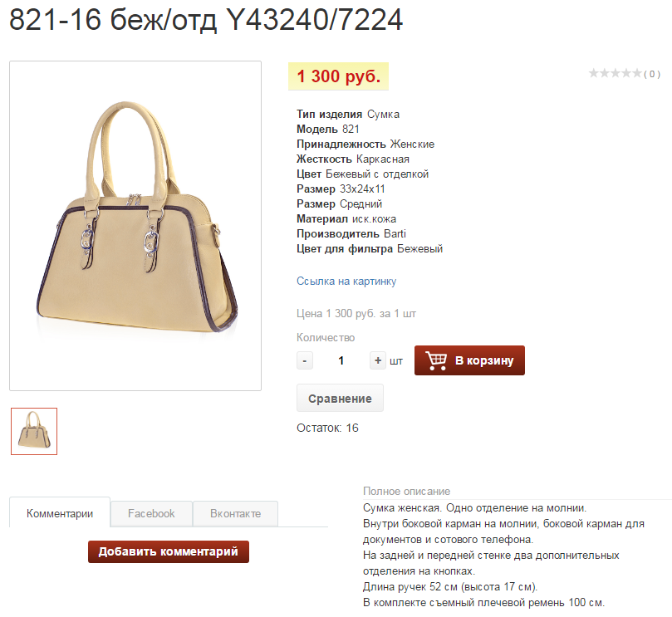Select the beige bag thumbnail
Screen dimensions: 672x617
coord(34,431)
